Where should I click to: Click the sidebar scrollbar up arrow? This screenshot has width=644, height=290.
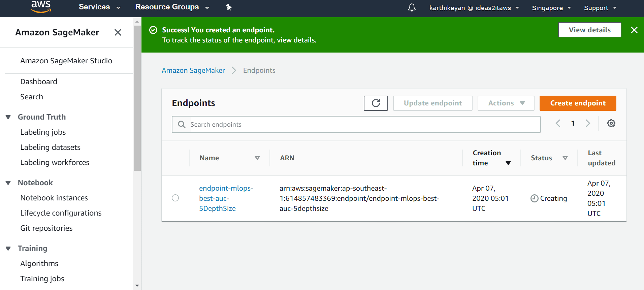(137, 22)
